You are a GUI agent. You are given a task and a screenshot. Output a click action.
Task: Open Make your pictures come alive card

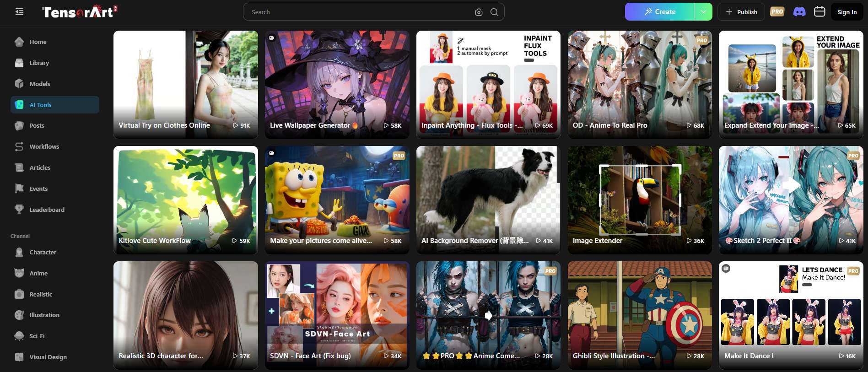coord(337,200)
